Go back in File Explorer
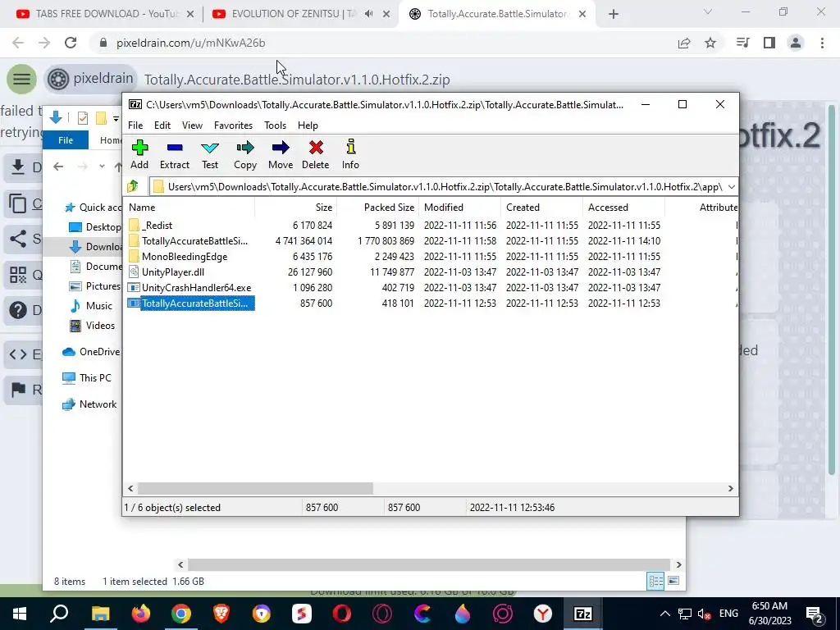 tap(58, 167)
